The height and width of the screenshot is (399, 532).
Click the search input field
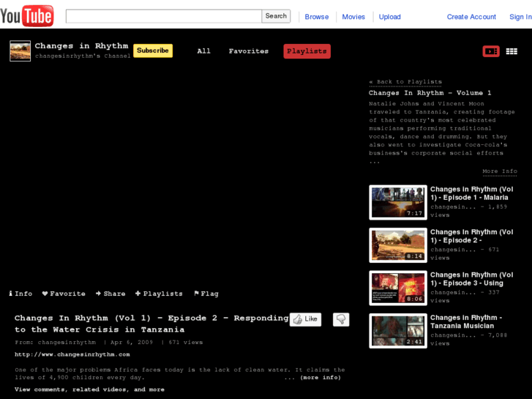[163, 16]
